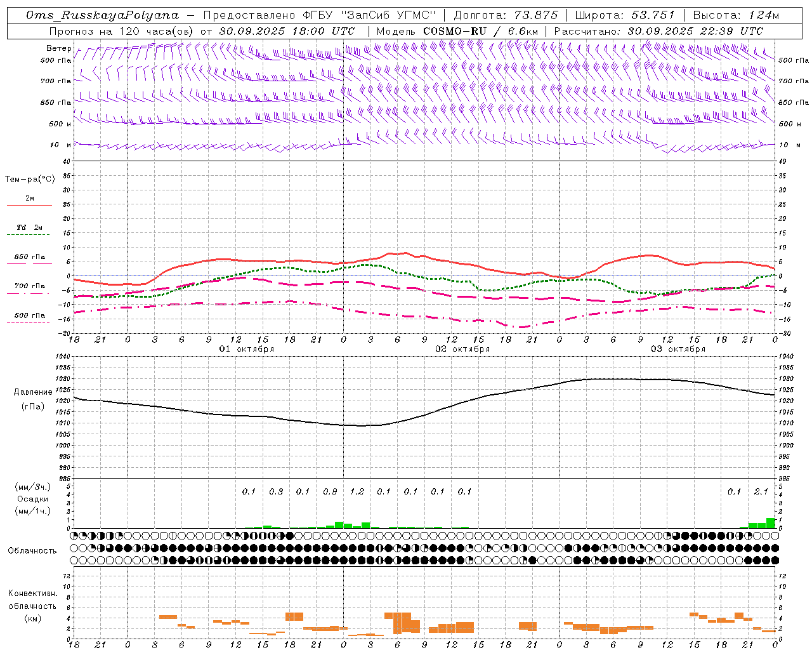Viewport: 812px width, 650px height.
Task: Click the '0.9' precipitation amount value
Action: (x=330, y=491)
